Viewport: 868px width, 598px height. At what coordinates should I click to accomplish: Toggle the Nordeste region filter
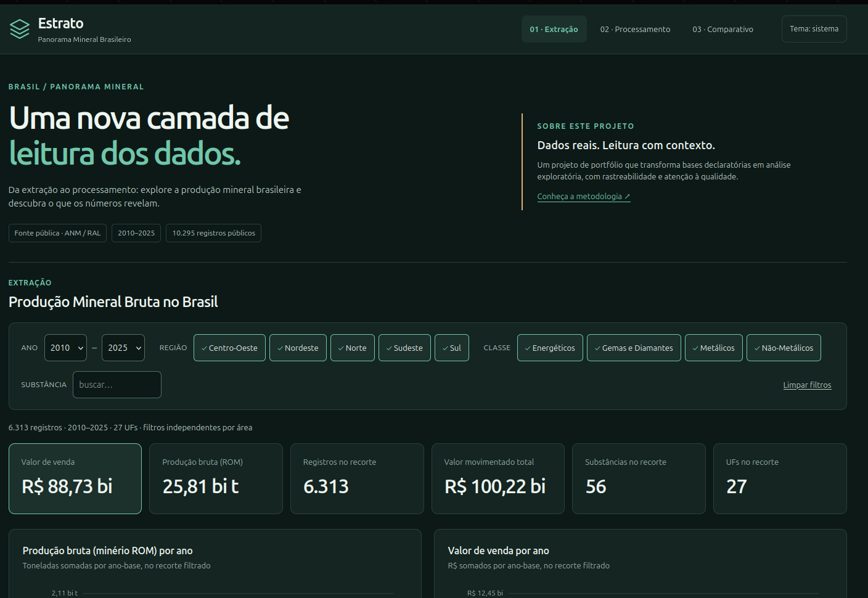click(x=298, y=348)
